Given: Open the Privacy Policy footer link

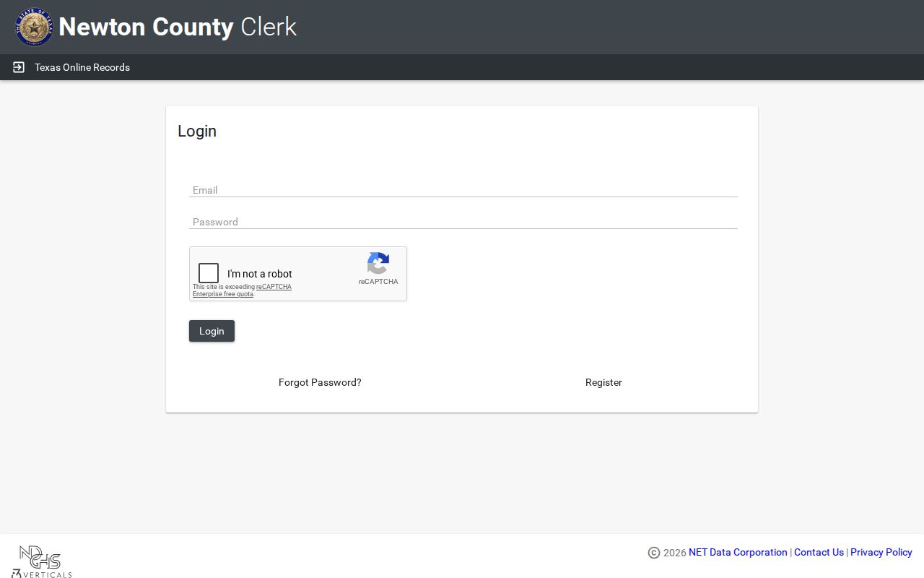Looking at the screenshot, I should (x=881, y=552).
